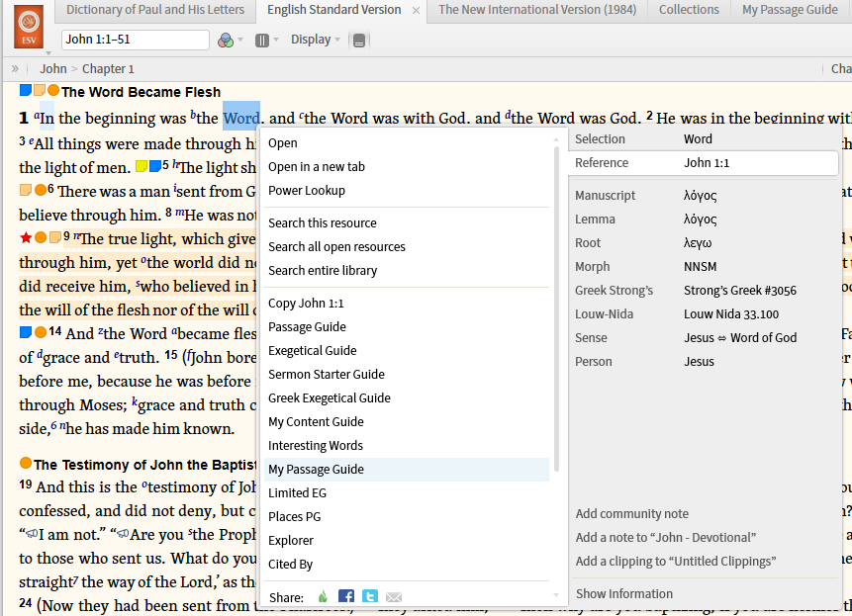Switch to The New International Version (1984) tab

537,10
